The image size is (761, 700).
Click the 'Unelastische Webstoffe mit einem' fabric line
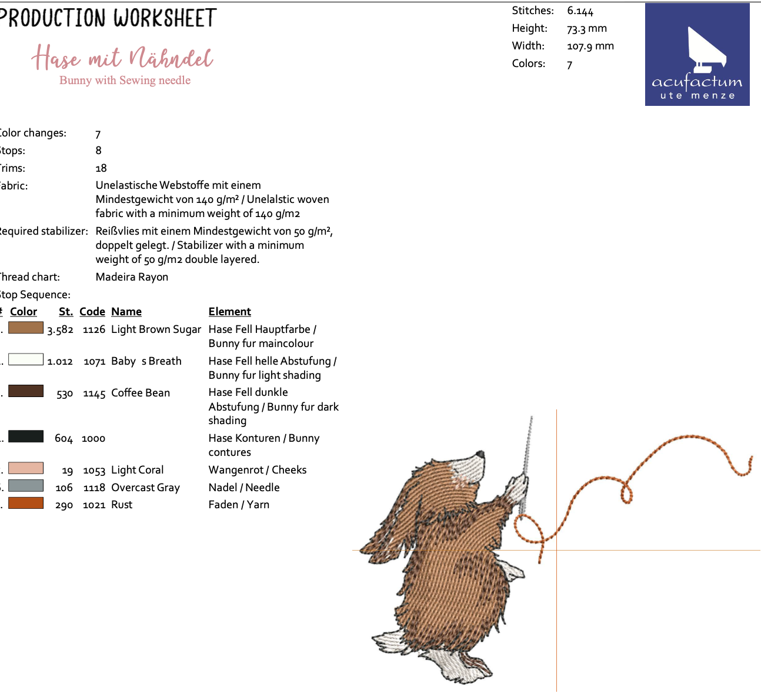[x=178, y=185]
